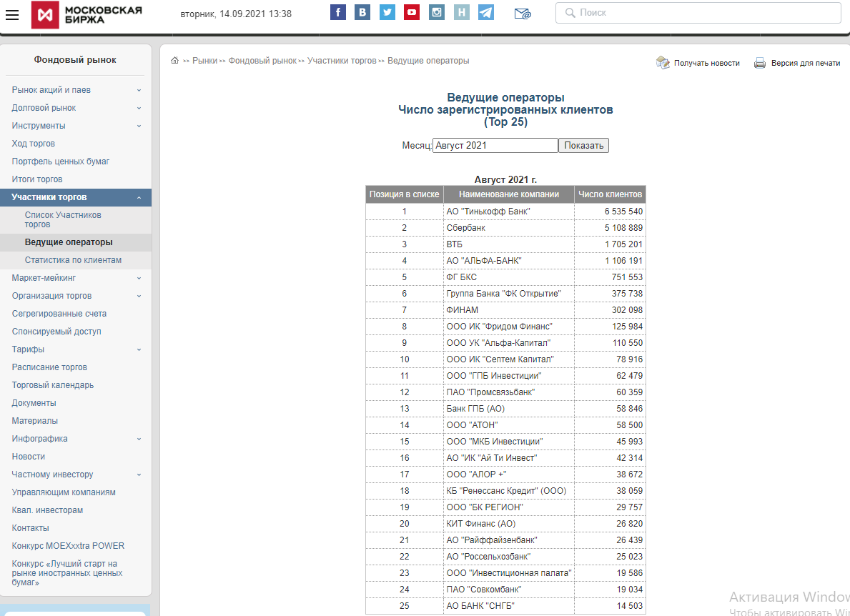Open Ход торгов menu item

click(x=33, y=144)
